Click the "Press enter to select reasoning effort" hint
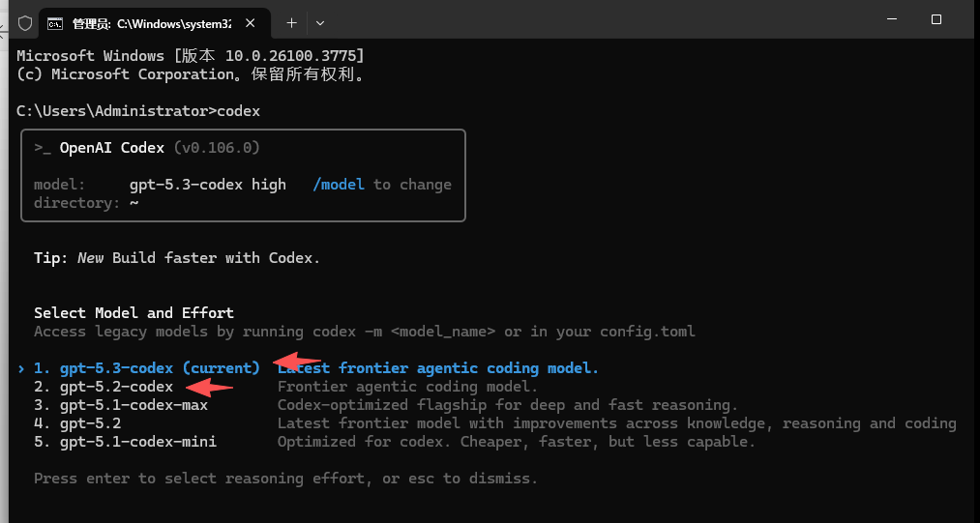 pyautogui.click(x=285, y=479)
